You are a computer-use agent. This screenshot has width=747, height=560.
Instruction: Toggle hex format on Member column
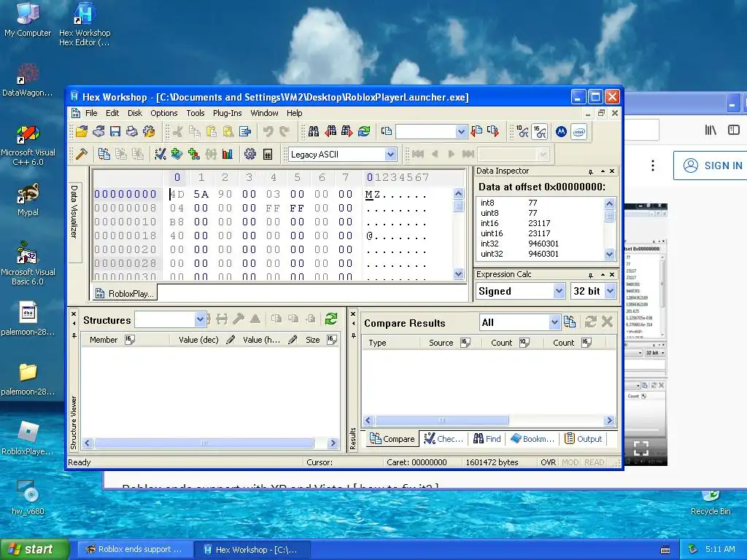point(129,340)
